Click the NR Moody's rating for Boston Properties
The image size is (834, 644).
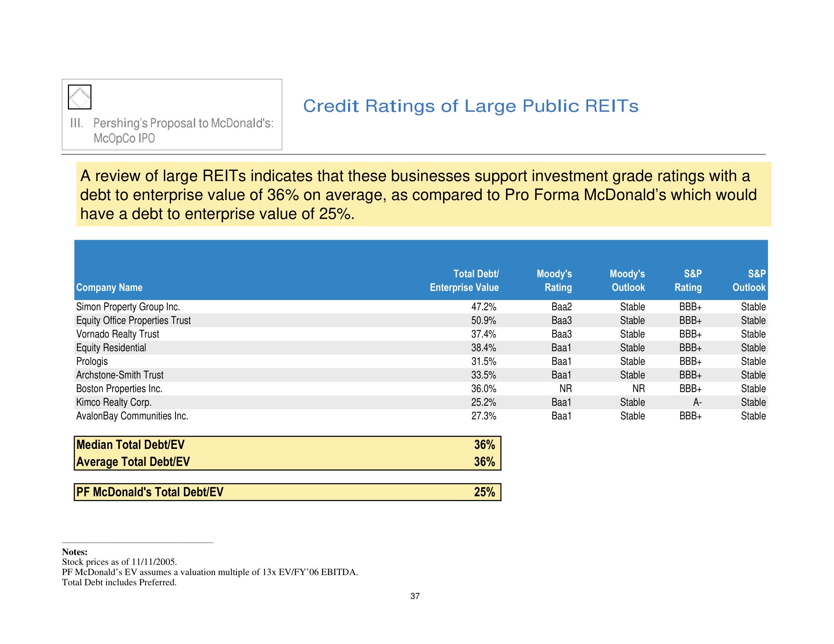pos(566,389)
